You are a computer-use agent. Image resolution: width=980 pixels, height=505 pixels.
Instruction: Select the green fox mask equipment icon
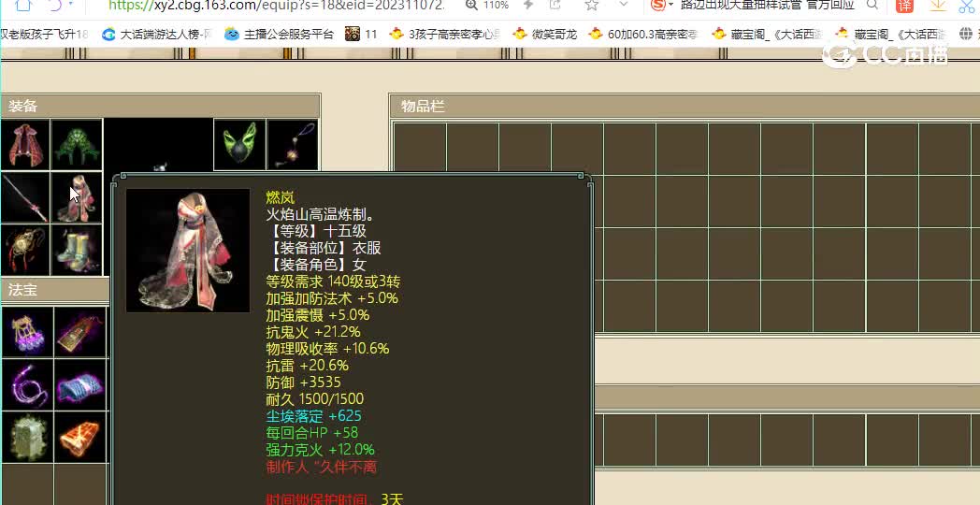click(239, 144)
